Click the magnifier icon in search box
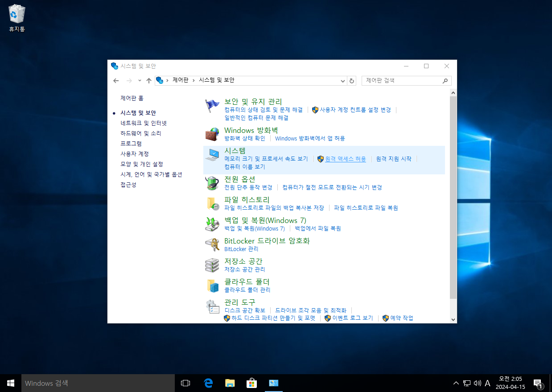 pos(445,81)
